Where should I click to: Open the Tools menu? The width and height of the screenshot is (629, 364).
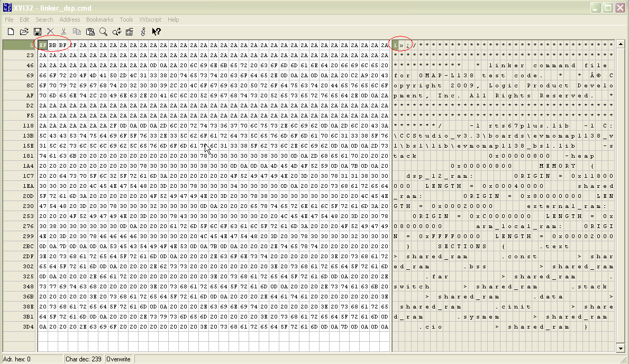point(126,19)
